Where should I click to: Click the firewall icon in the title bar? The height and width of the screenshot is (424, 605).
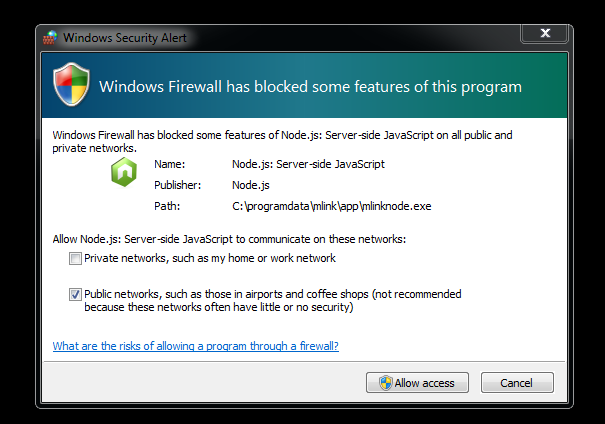click(x=50, y=38)
